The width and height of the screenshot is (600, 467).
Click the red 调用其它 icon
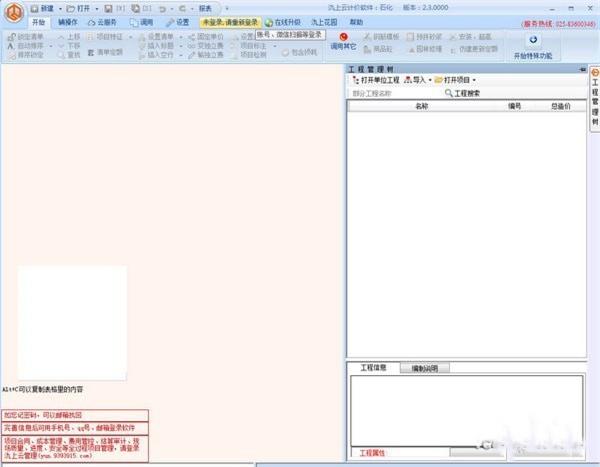[x=344, y=37]
